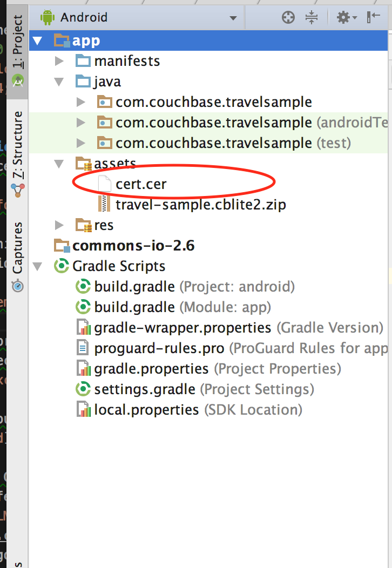Click the commons-io-2.6 module folder icon
This screenshot has height=568, width=392.
(x=62, y=246)
